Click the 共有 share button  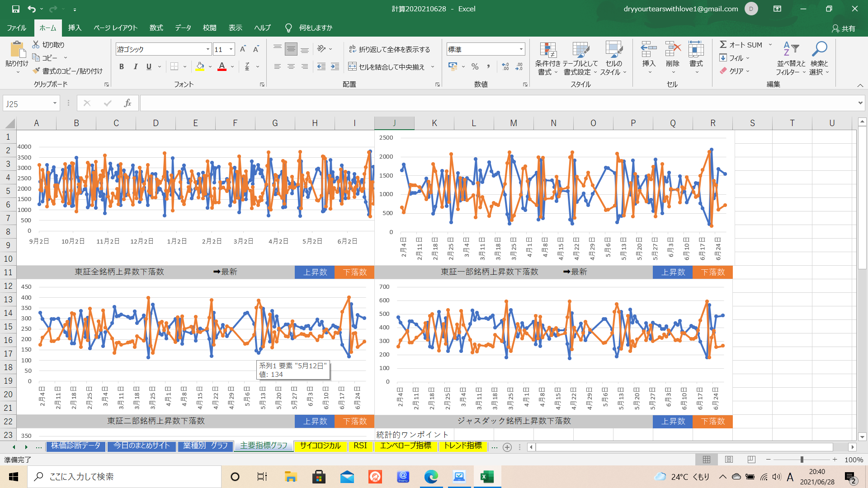coord(844,28)
